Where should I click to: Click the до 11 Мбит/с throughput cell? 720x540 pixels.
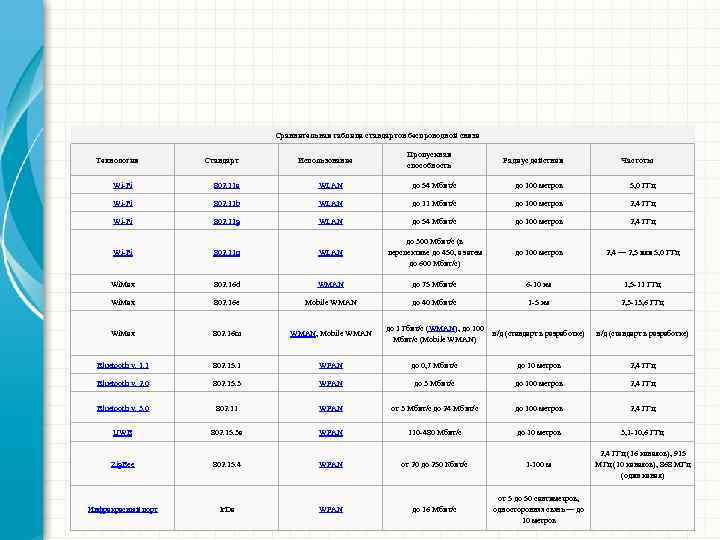pos(434,203)
